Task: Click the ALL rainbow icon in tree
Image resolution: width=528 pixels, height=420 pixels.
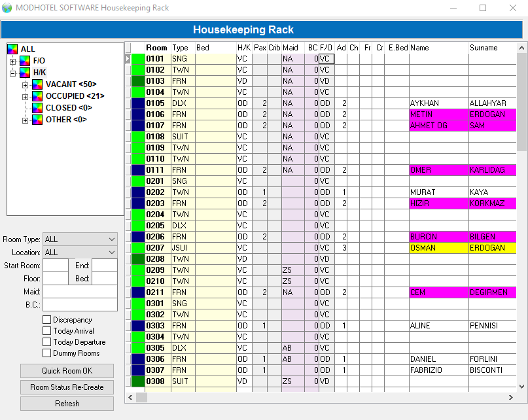Action: click(x=13, y=49)
